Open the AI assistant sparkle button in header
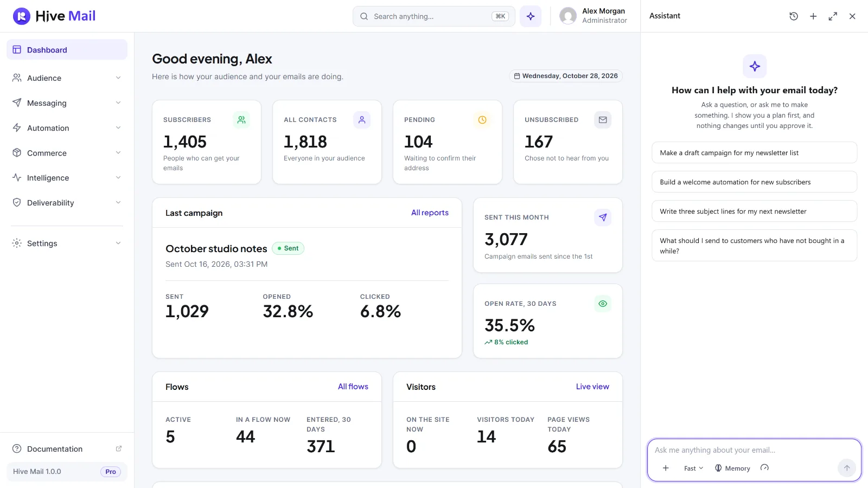The height and width of the screenshot is (488, 868). pos(531,16)
